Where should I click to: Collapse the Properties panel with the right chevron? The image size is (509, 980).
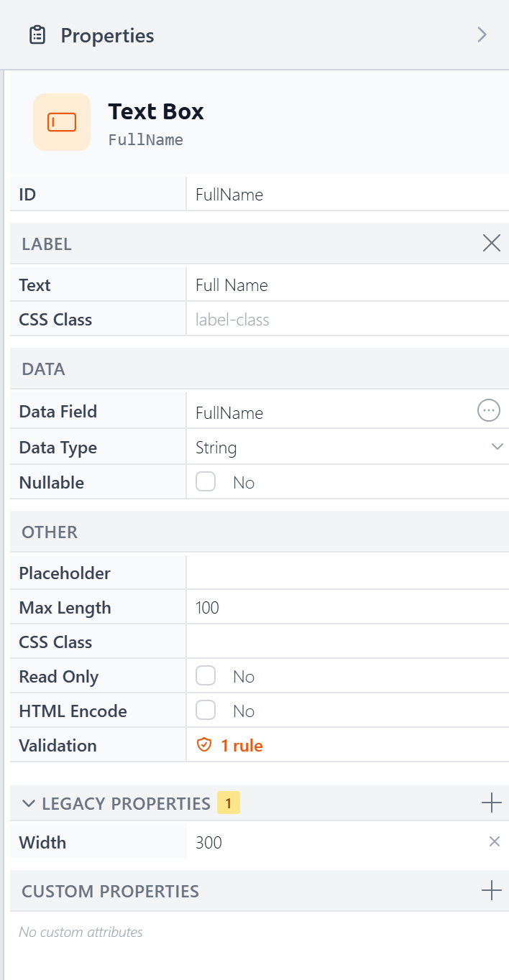482,35
